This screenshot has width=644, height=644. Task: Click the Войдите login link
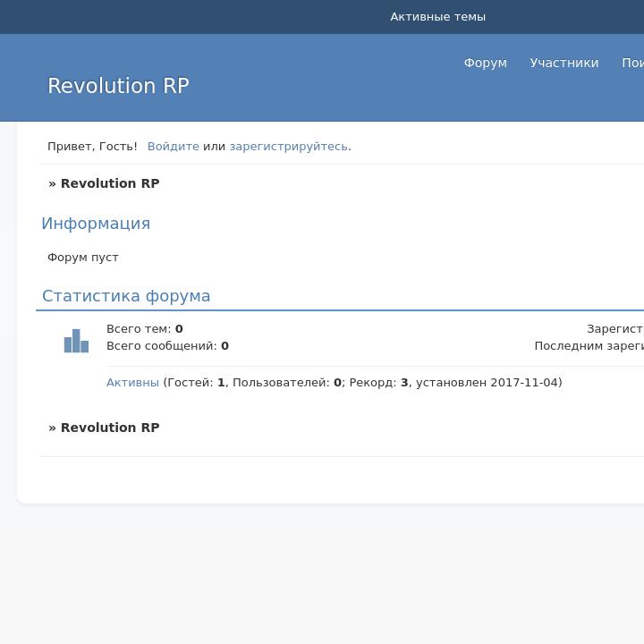[173, 147]
